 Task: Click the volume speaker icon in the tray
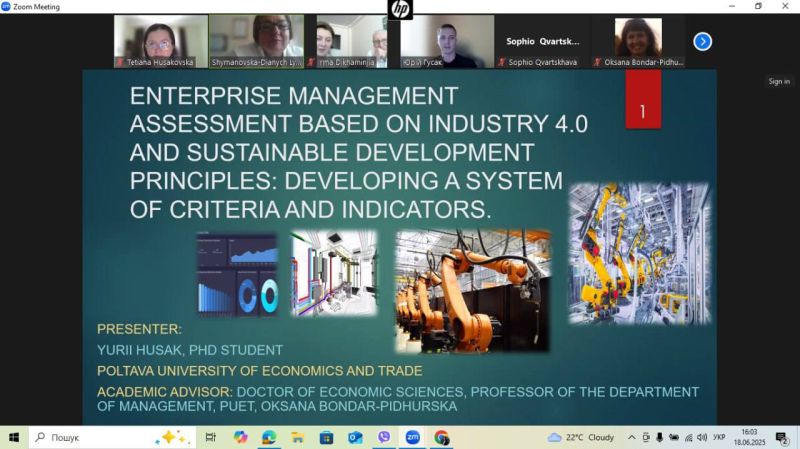point(702,437)
